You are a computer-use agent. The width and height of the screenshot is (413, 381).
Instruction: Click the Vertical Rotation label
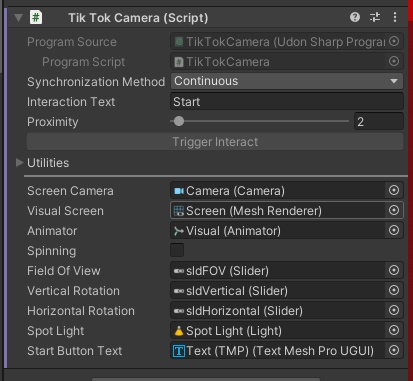(73, 291)
